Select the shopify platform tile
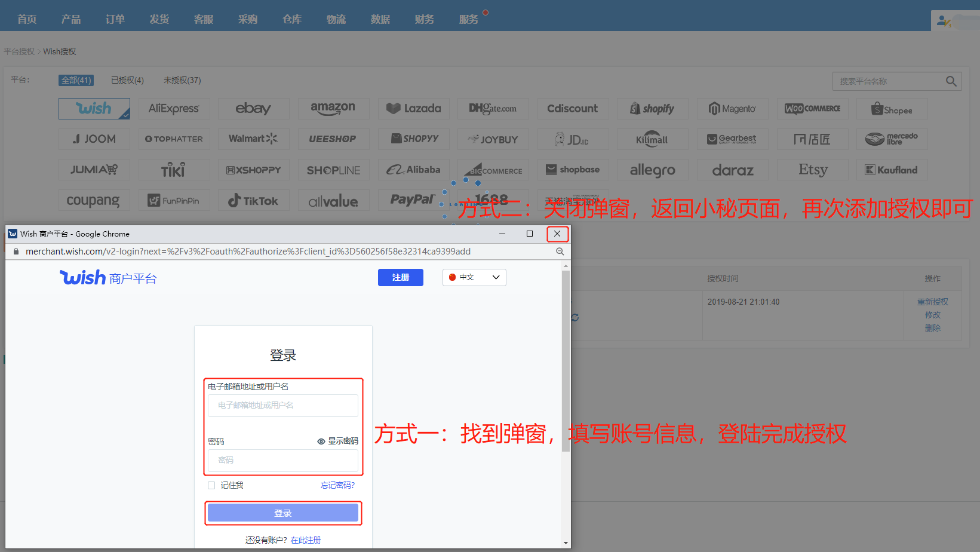Image resolution: width=980 pixels, height=552 pixels. pos(653,109)
